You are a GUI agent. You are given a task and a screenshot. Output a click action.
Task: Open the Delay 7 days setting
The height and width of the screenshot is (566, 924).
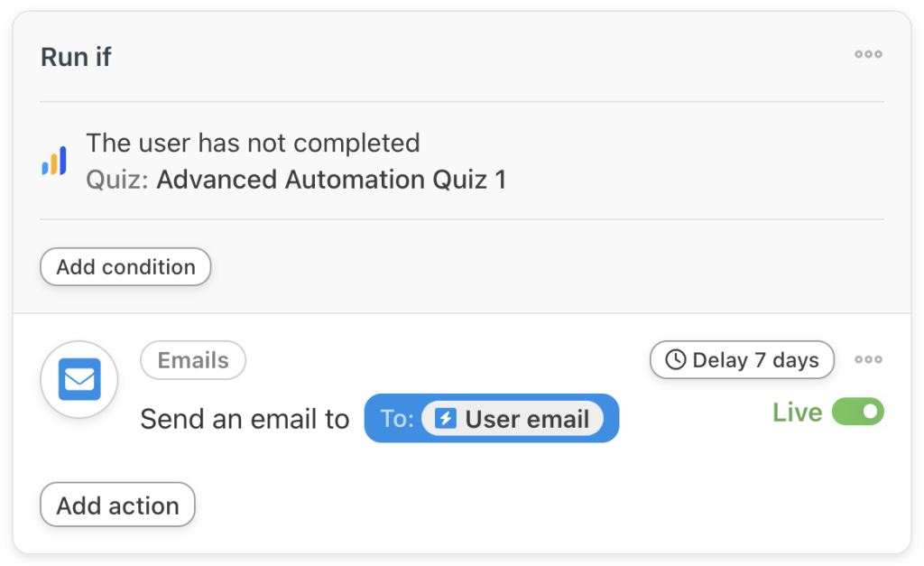pos(742,359)
